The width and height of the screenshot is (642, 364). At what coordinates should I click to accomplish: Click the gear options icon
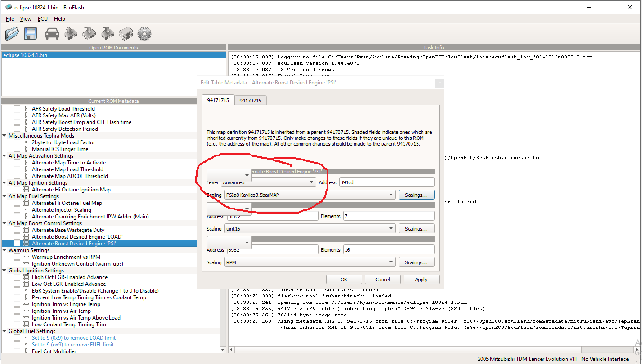pos(144,34)
